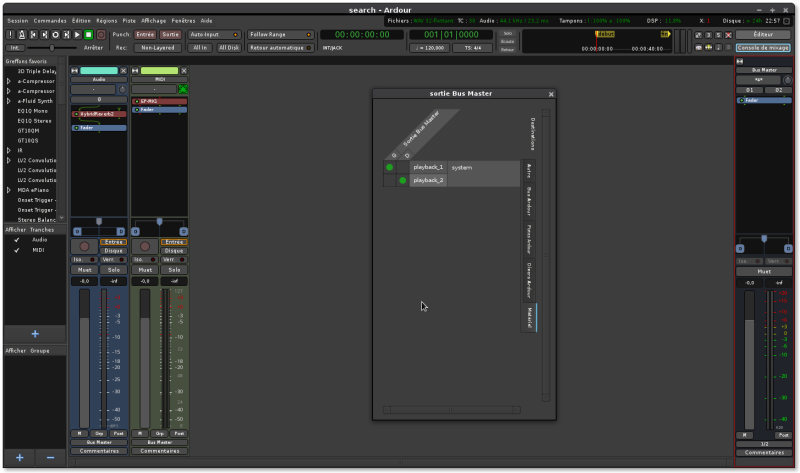Click the Bus Master gain fader
Image resolution: width=800 pixels, height=473 pixels.
(748, 360)
